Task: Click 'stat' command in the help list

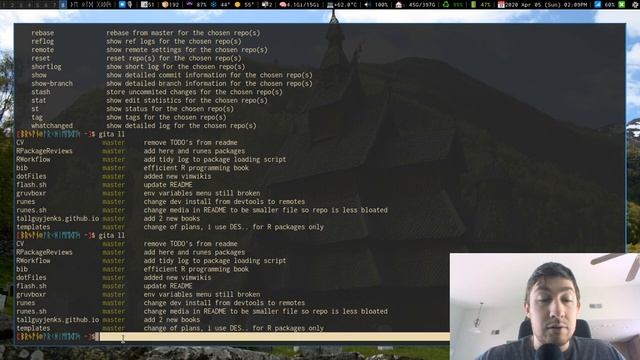Action: point(39,100)
